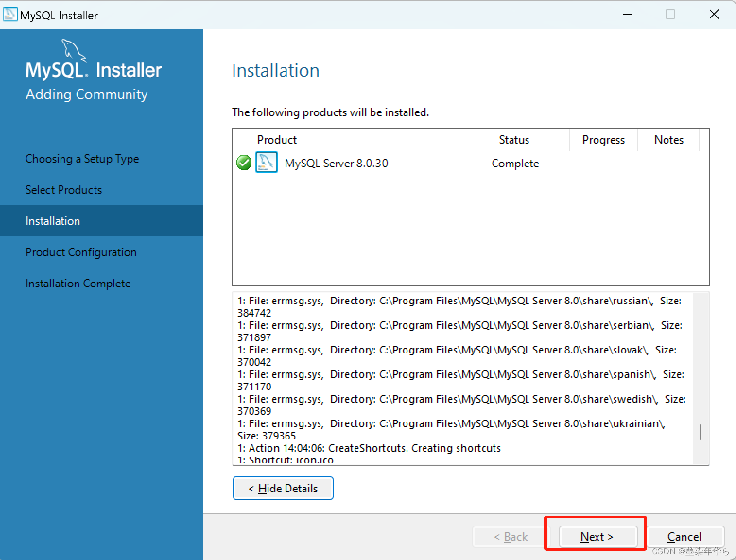Minimize the MySQL Installer window

click(x=627, y=14)
